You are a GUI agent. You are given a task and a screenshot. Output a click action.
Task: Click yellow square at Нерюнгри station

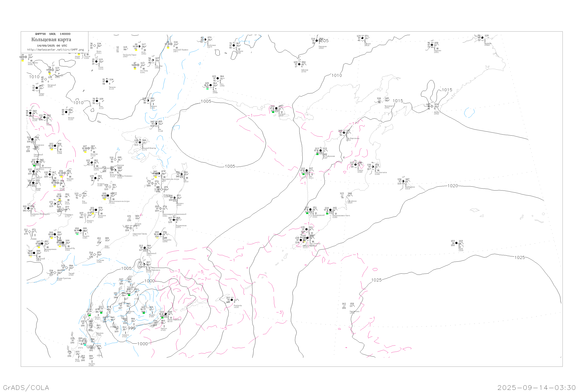coord(50,74)
